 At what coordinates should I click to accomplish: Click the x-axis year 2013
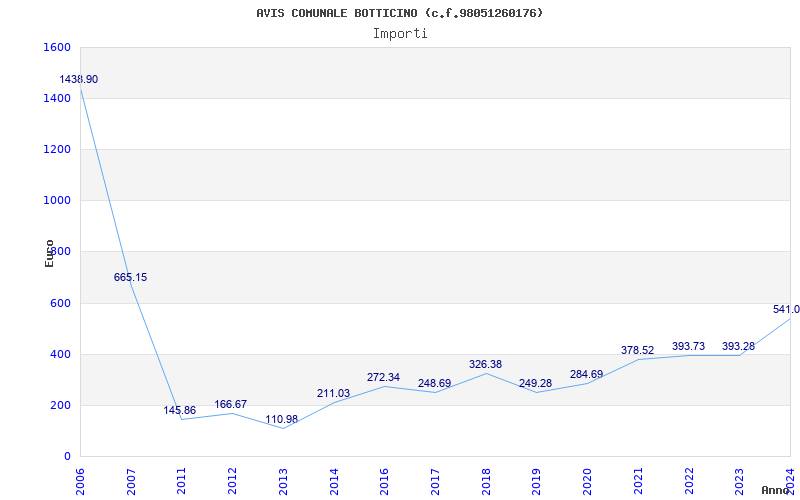click(x=283, y=482)
